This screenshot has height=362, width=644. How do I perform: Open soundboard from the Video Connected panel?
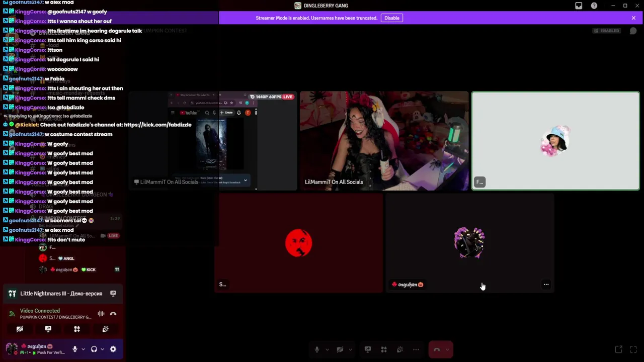pyautogui.click(x=106, y=329)
